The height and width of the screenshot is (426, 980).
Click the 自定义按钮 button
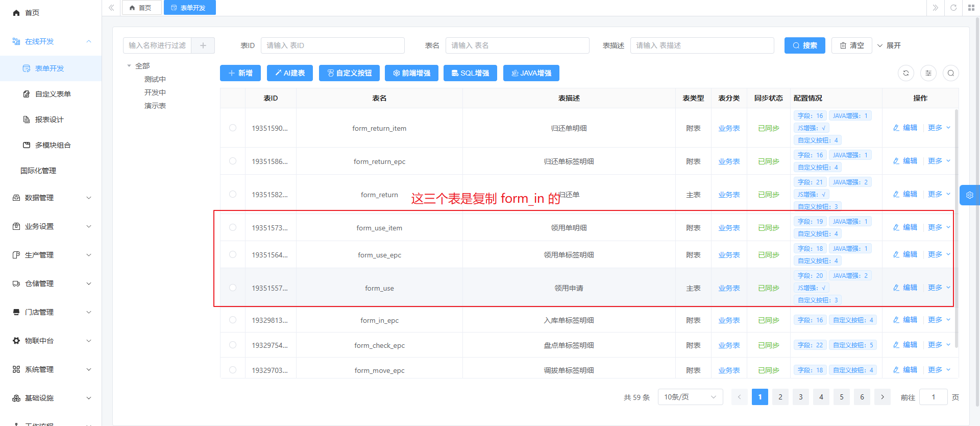[x=349, y=73]
